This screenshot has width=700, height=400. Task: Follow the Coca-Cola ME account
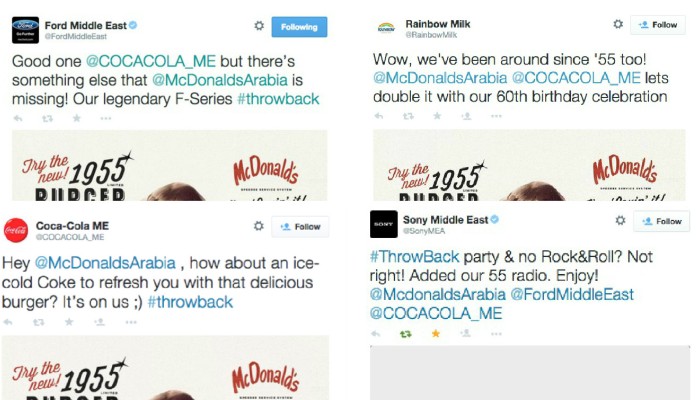click(300, 227)
